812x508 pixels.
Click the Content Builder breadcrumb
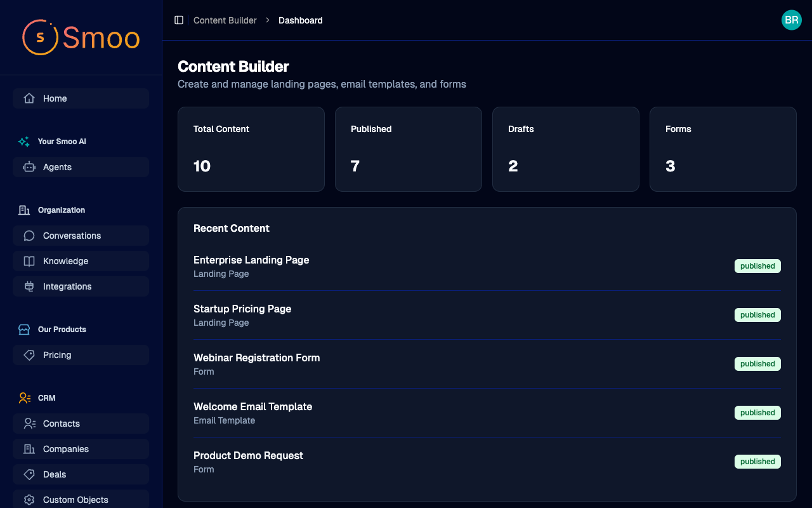pyautogui.click(x=225, y=20)
